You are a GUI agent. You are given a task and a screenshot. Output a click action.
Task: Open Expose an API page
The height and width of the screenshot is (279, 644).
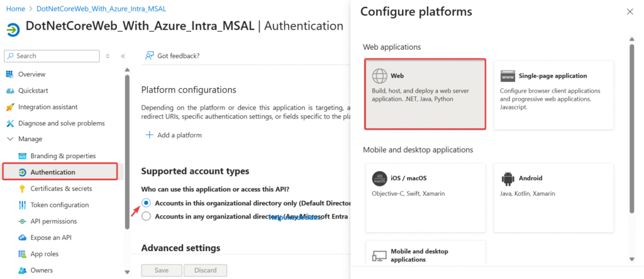pos(51,237)
